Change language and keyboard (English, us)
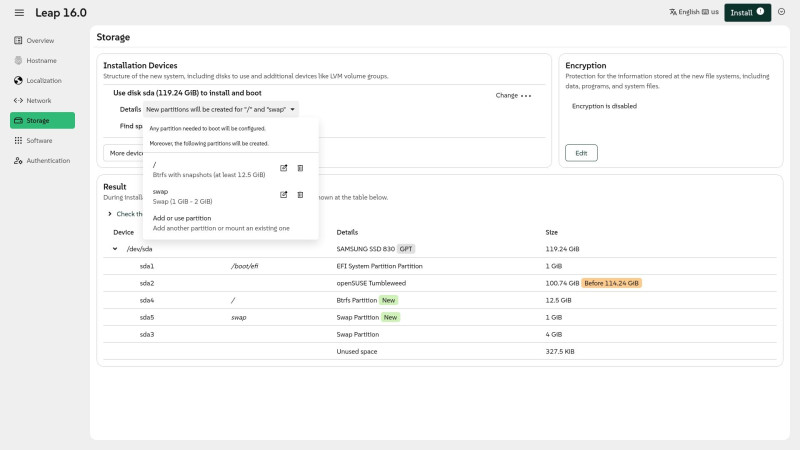 tap(693, 12)
